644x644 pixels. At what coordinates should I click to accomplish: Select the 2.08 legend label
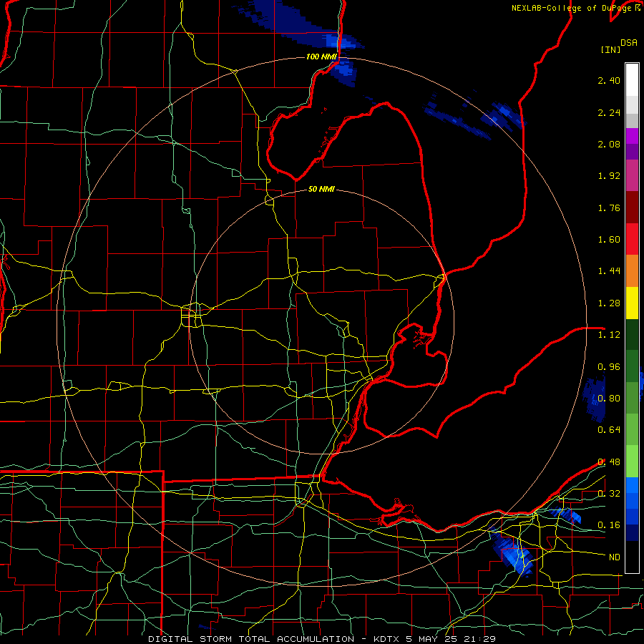(x=609, y=144)
